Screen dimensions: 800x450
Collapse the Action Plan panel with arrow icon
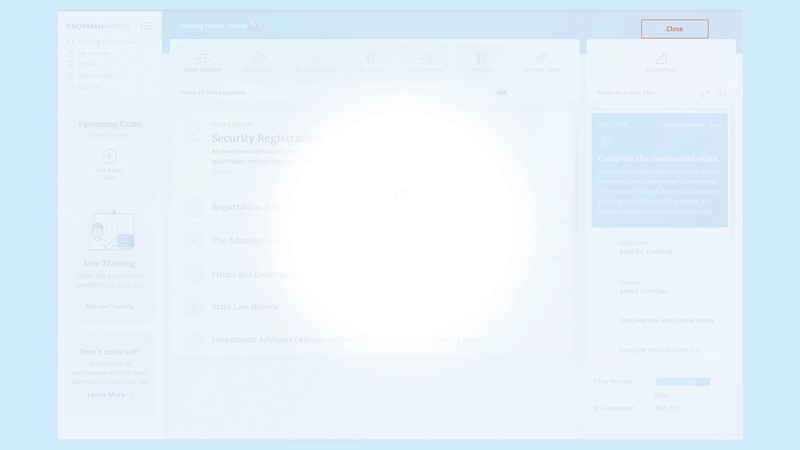coord(720,93)
